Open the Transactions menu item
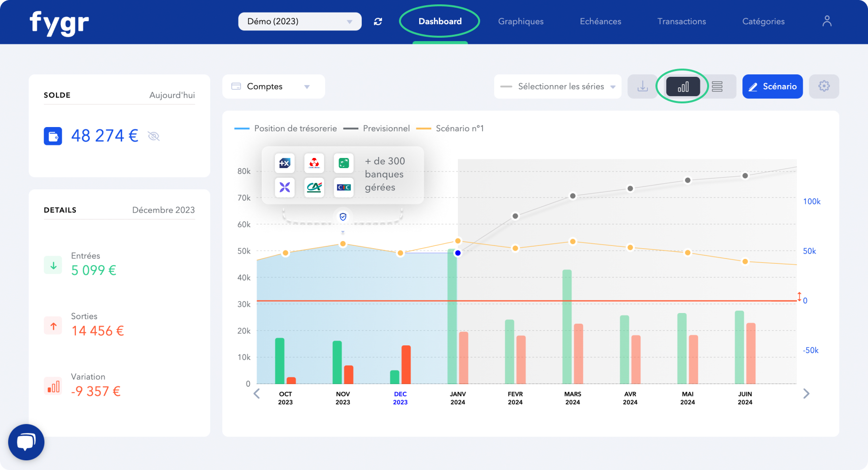 click(682, 21)
